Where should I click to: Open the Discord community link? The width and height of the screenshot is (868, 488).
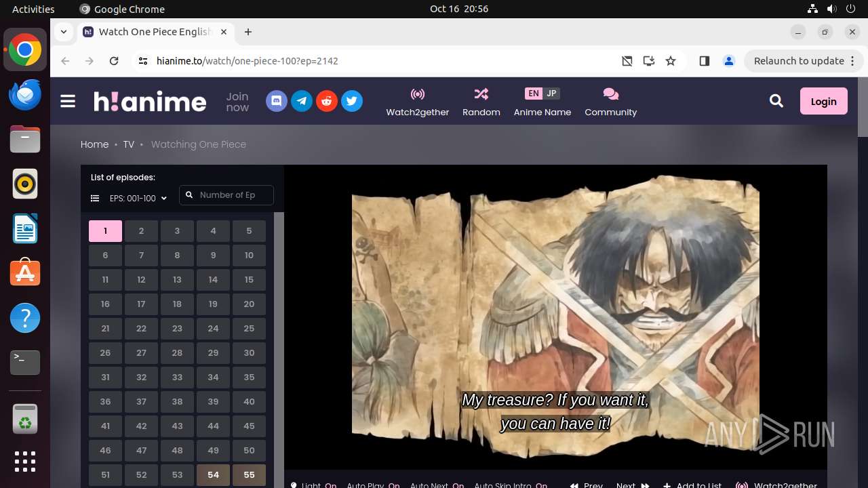click(276, 101)
